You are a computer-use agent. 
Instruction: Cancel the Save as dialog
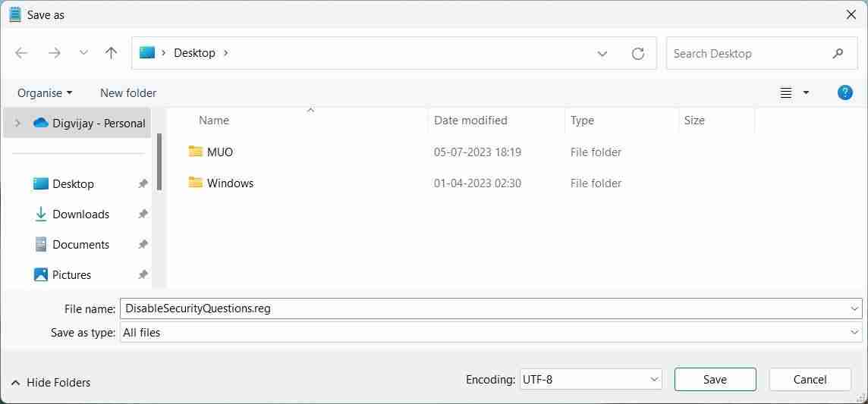tap(810, 379)
